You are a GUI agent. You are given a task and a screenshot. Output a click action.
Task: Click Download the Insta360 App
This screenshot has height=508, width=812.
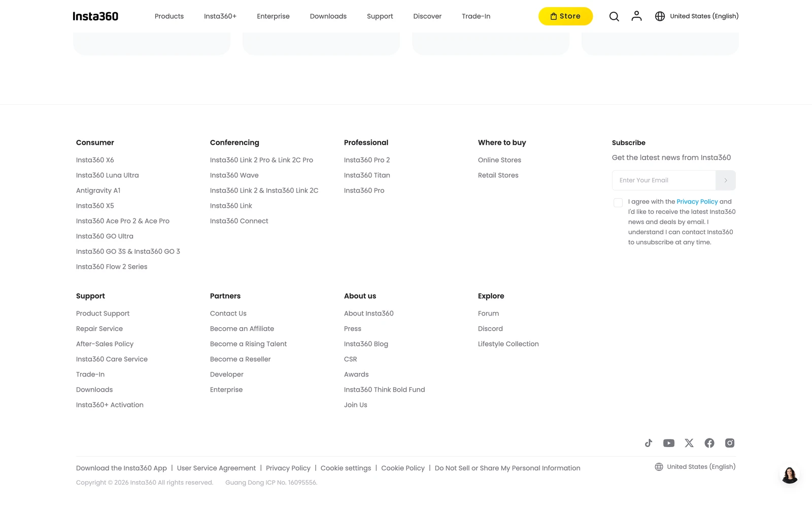[x=121, y=468]
